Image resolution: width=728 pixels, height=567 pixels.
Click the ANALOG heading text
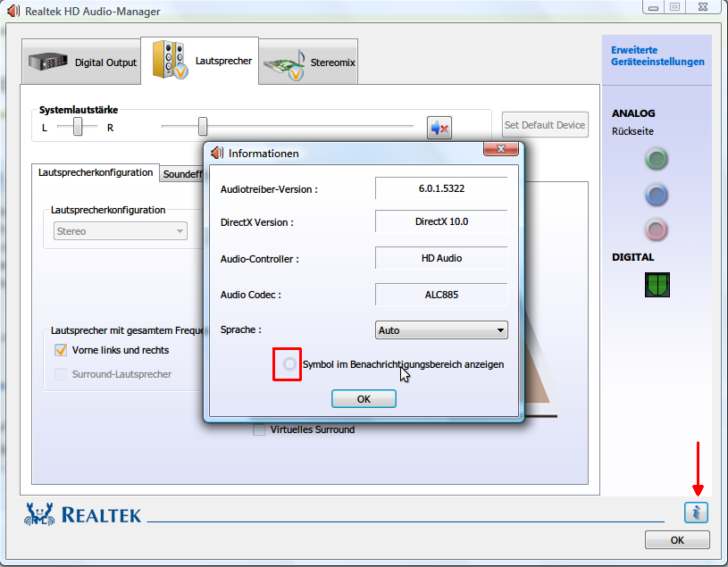[x=633, y=113]
